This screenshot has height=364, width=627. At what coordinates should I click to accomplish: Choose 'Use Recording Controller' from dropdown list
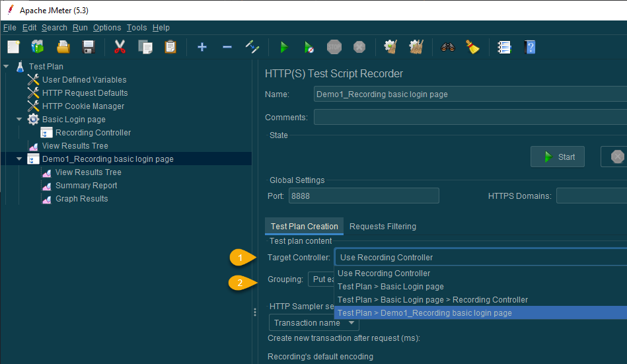point(480,273)
